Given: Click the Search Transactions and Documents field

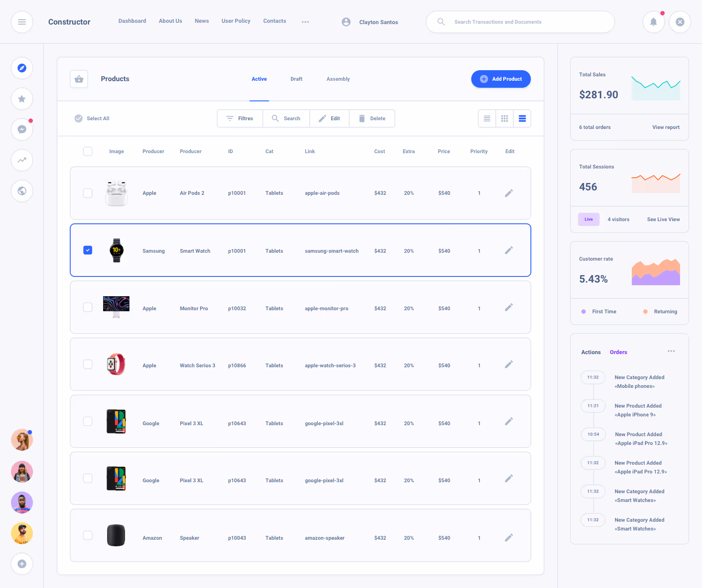Looking at the screenshot, I should point(520,22).
